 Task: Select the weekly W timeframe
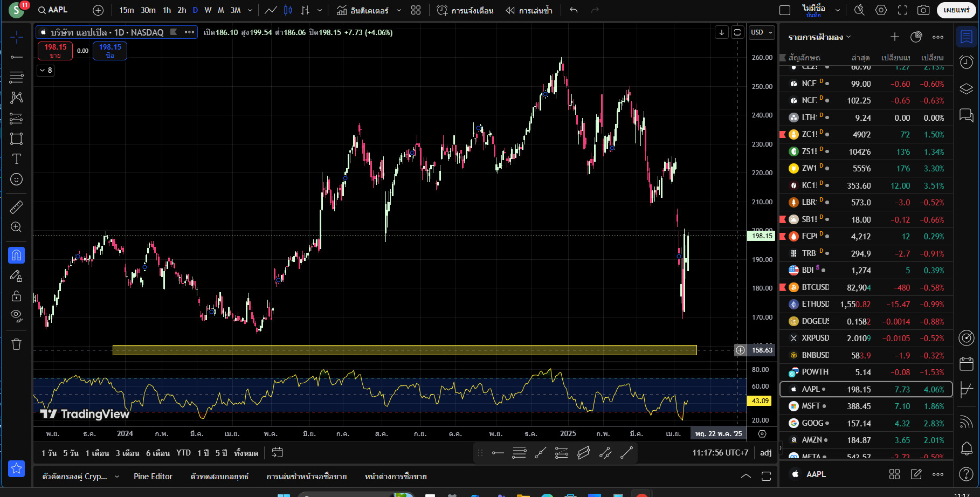(x=208, y=10)
